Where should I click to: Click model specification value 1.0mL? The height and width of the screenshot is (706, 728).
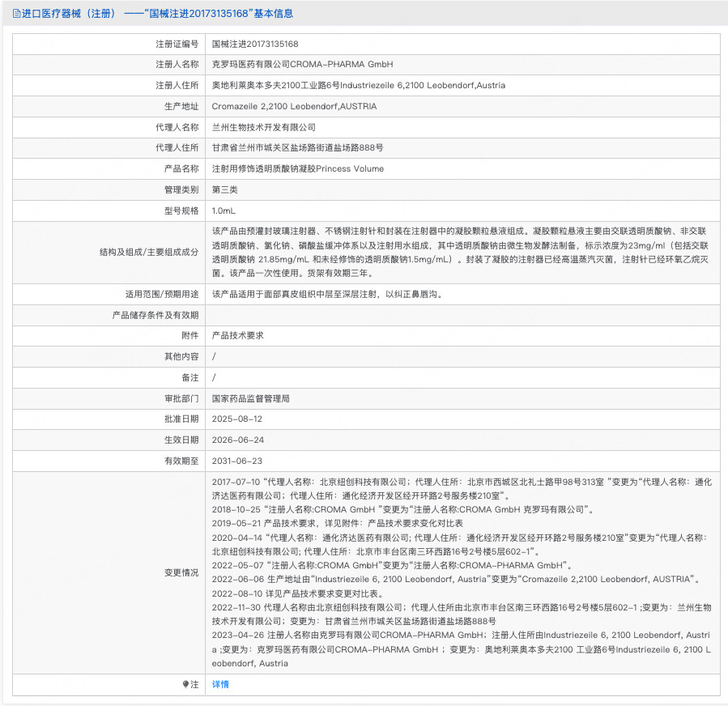click(224, 211)
